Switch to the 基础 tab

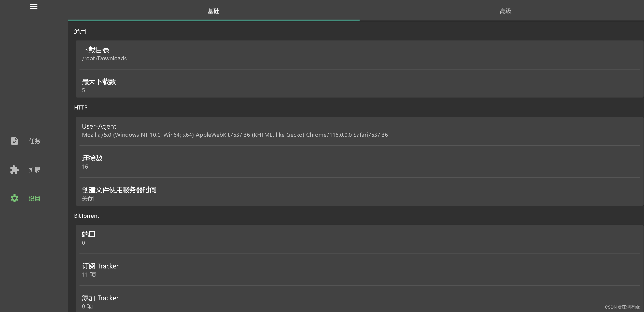point(213,11)
